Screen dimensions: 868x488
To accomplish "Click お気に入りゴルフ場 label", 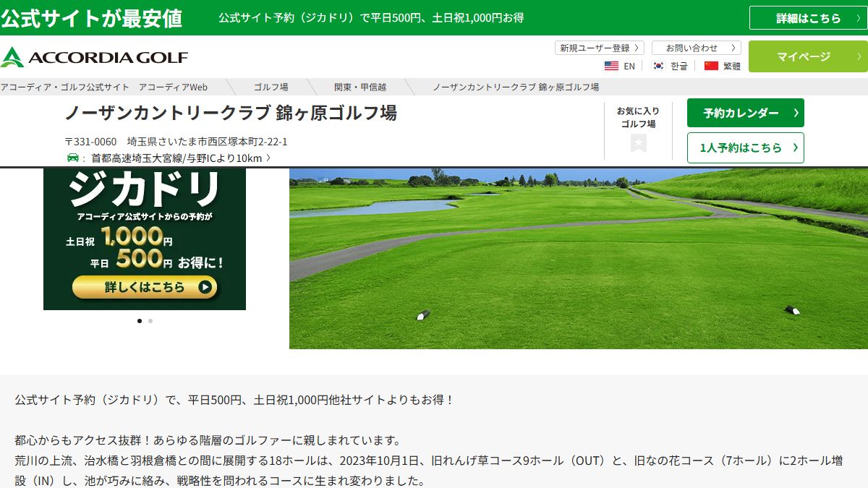I will (x=638, y=117).
